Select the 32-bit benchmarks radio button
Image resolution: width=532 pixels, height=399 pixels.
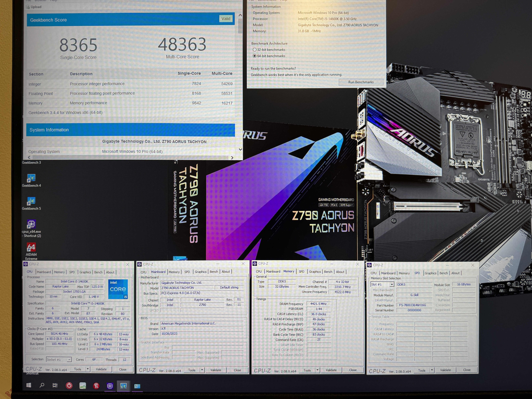(254, 50)
